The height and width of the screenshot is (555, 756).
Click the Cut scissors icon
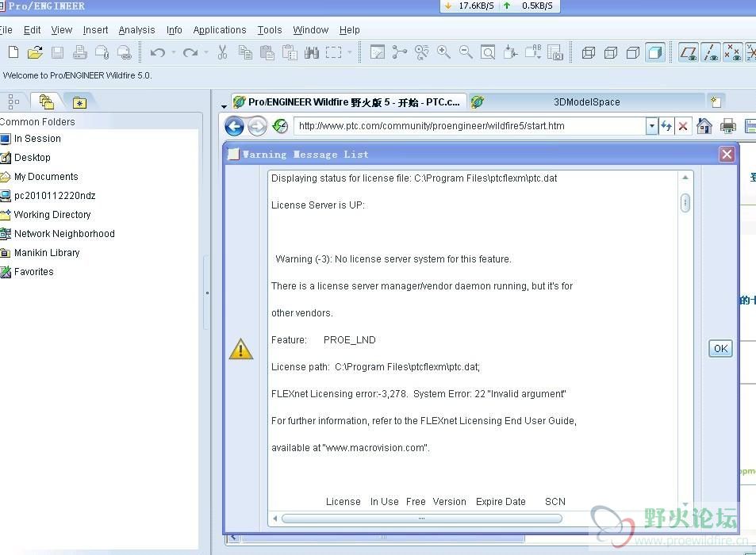[222, 52]
